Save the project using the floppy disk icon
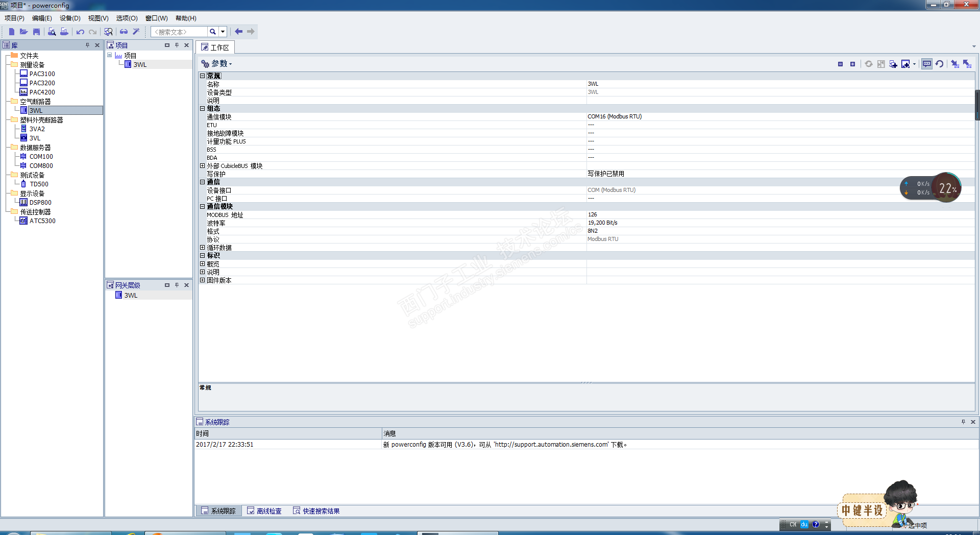The height and width of the screenshot is (535, 980). (x=36, y=32)
